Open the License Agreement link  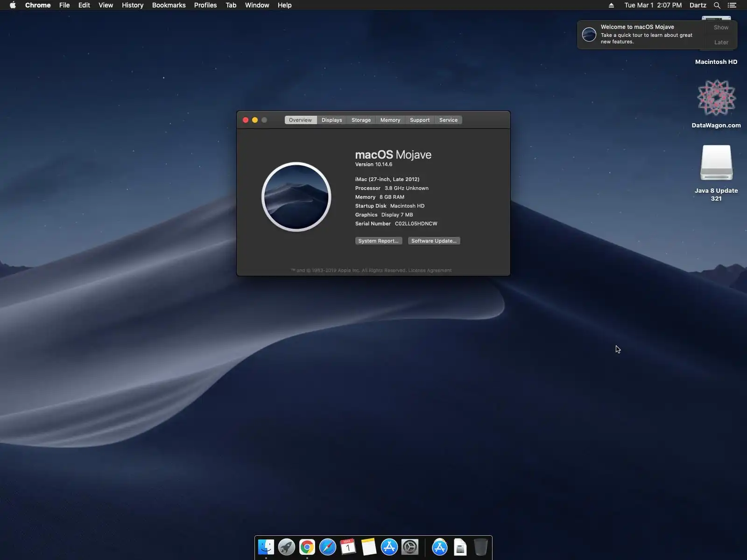coord(430,270)
